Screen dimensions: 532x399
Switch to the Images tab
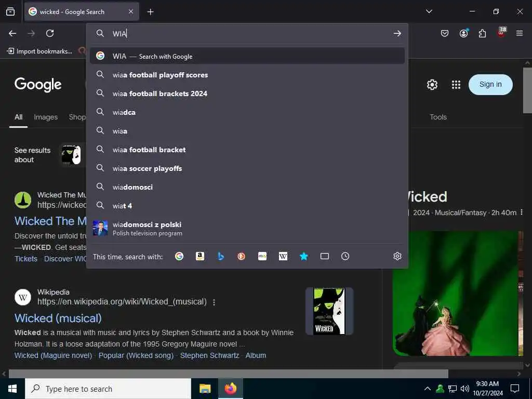click(46, 117)
